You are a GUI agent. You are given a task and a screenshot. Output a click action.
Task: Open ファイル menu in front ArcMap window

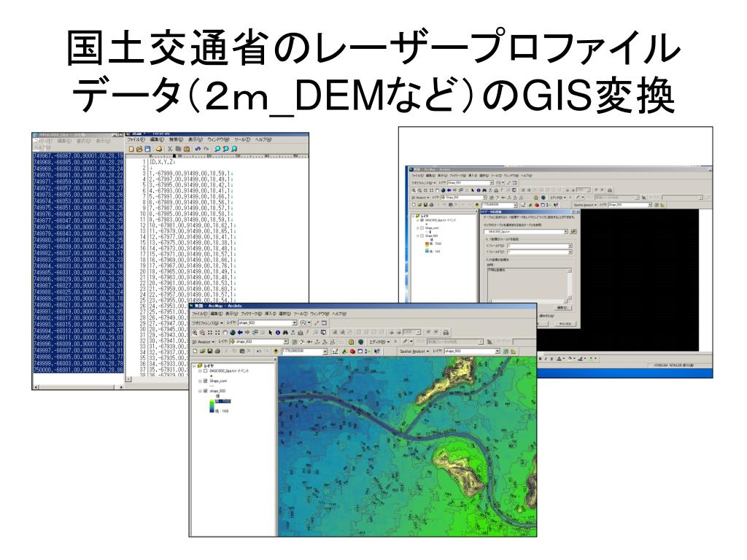click(199, 314)
